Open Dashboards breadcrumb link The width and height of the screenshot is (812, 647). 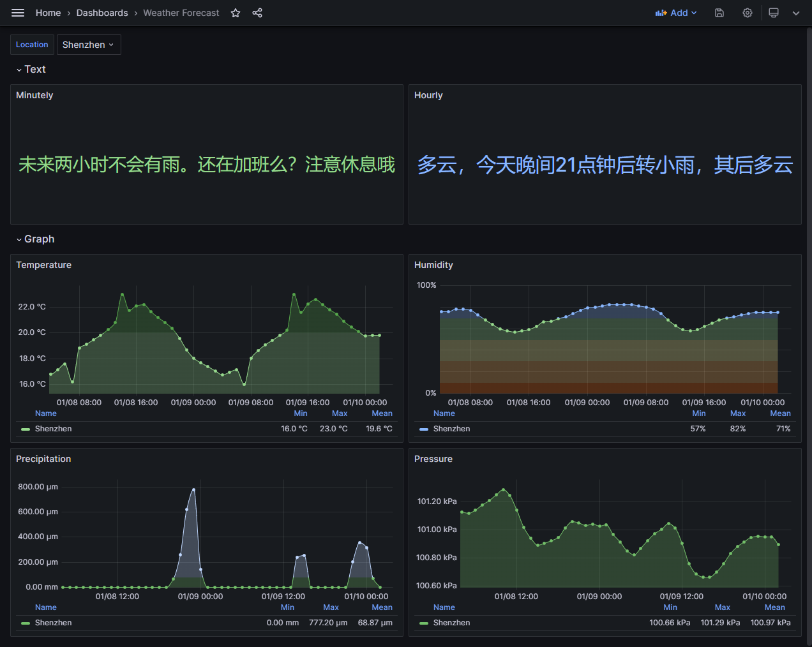(x=102, y=13)
